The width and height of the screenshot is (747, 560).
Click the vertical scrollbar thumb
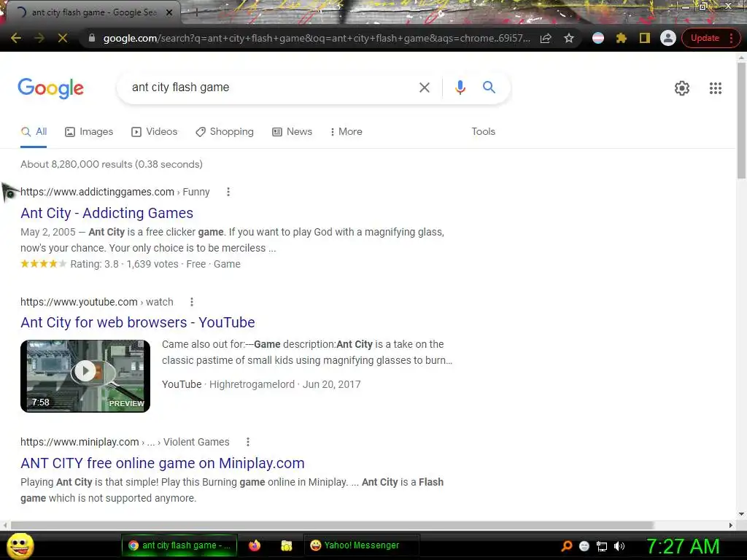(x=741, y=120)
